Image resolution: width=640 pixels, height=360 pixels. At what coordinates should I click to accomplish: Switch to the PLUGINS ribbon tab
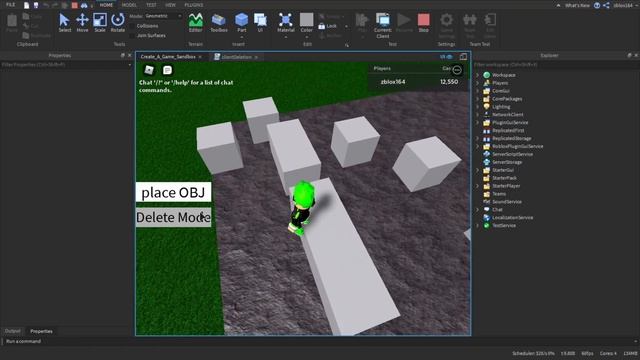coord(194,5)
